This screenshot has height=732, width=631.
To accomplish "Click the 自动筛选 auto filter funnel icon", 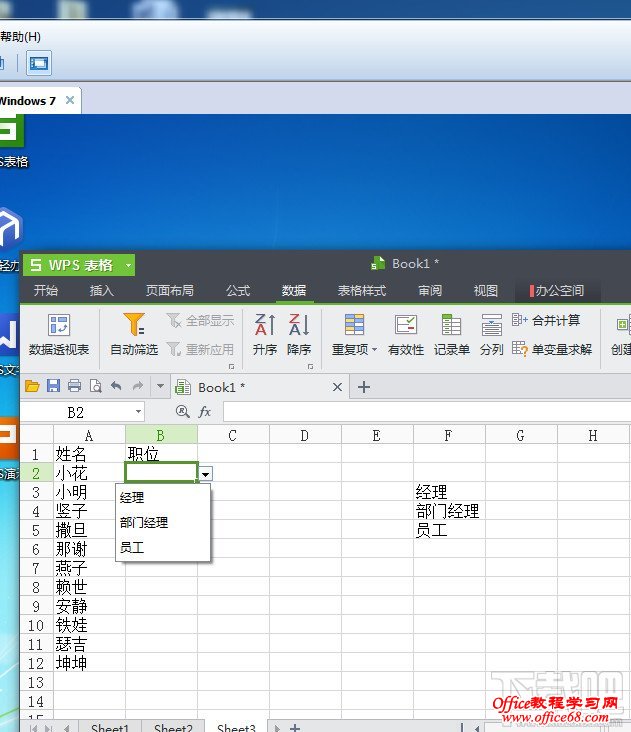I will (134, 326).
